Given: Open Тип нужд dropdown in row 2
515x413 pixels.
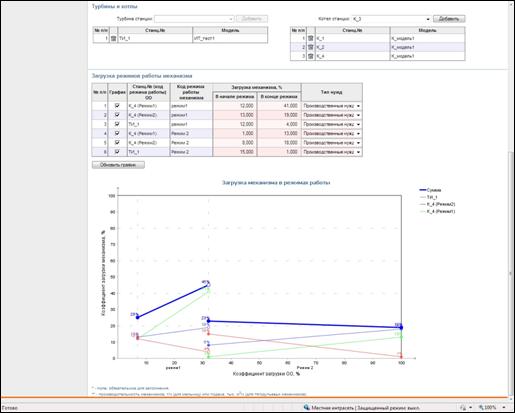Looking at the screenshot, I should click(331, 115).
